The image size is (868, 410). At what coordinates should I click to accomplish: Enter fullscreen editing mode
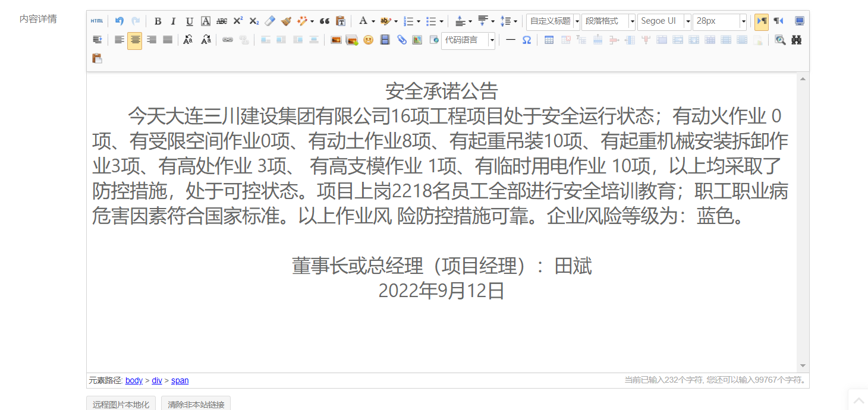coord(800,21)
